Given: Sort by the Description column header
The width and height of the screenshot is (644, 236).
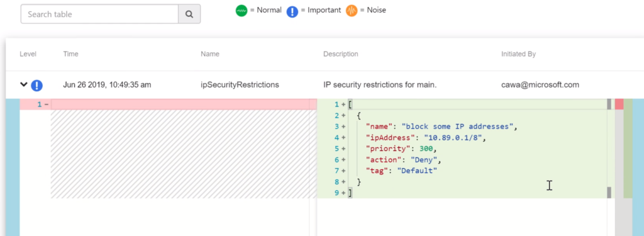Looking at the screenshot, I should coord(340,54).
